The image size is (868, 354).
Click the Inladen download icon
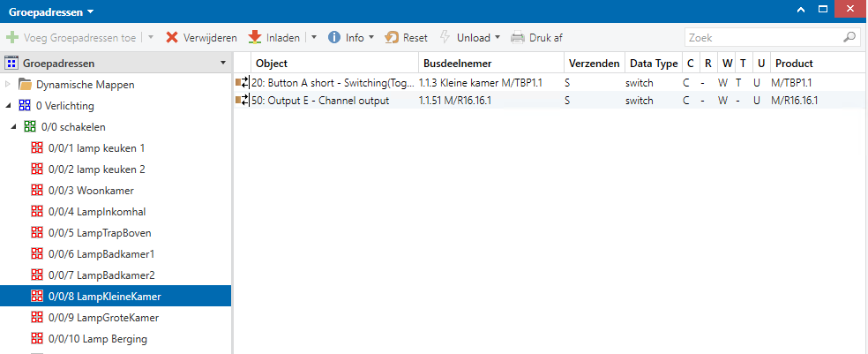pyautogui.click(x=255, y=38)
